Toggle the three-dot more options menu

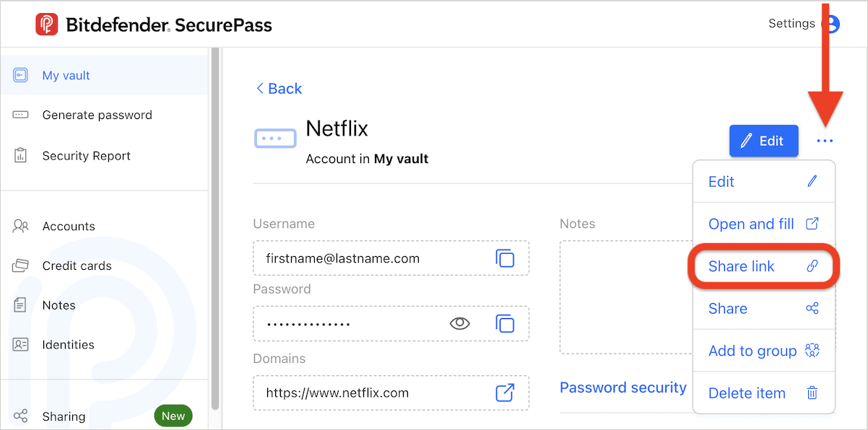click(x=825, y=141)
